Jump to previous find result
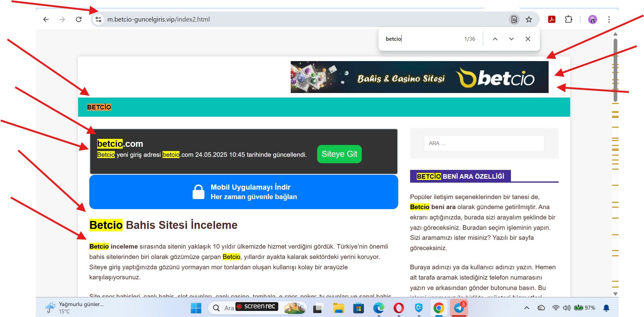The height and width of the screenshot is (317, 644). pyautogui.click(x=495, y=39)
